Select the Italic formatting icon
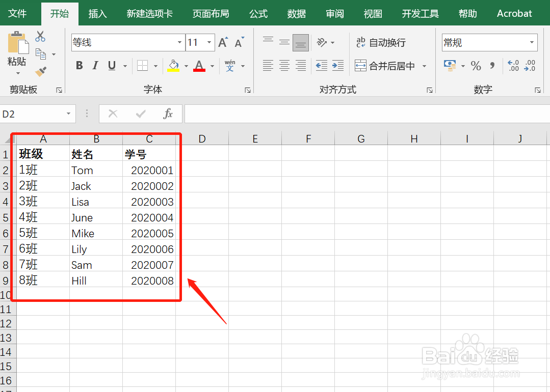 (x=94, y=66)
